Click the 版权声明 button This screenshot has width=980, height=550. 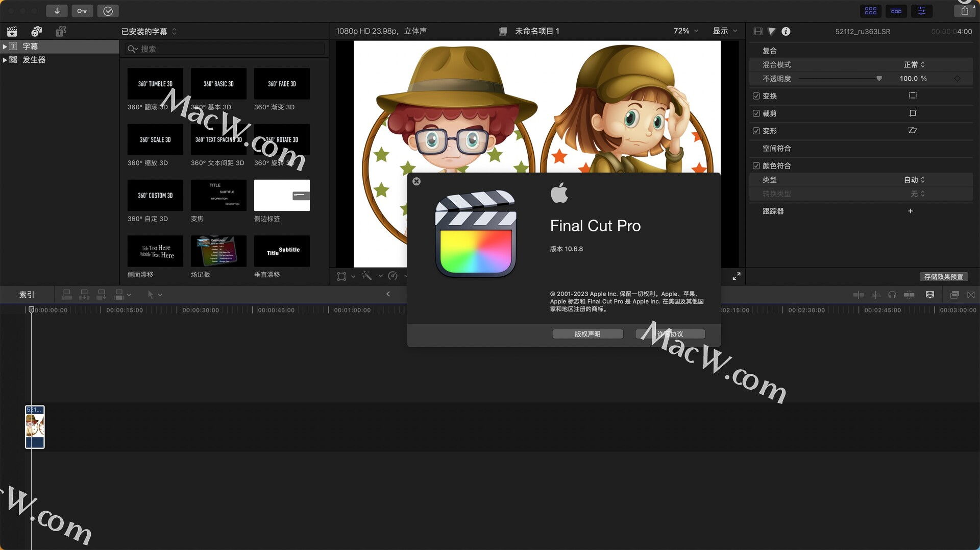click(587, 334)
